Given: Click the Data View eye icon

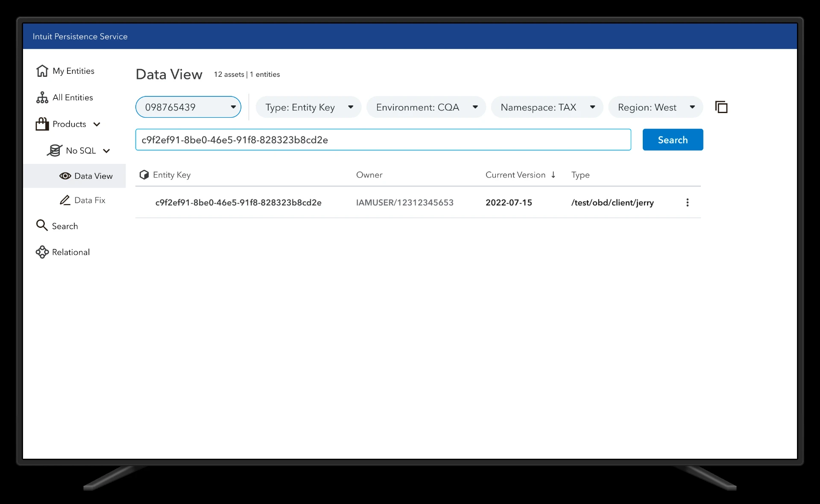Looking at the screenshot, I should 65,176.
